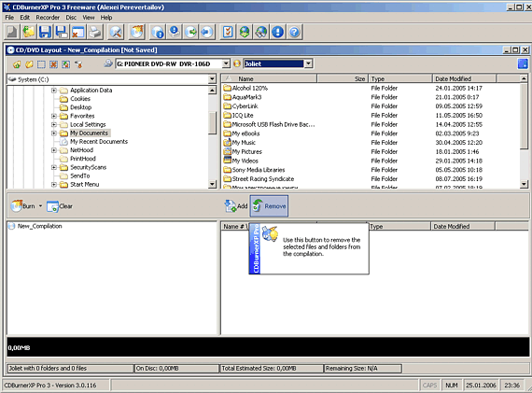532x393 pixels.
Task: Expand the Local Settings tree node
Action: coord(54,124)
